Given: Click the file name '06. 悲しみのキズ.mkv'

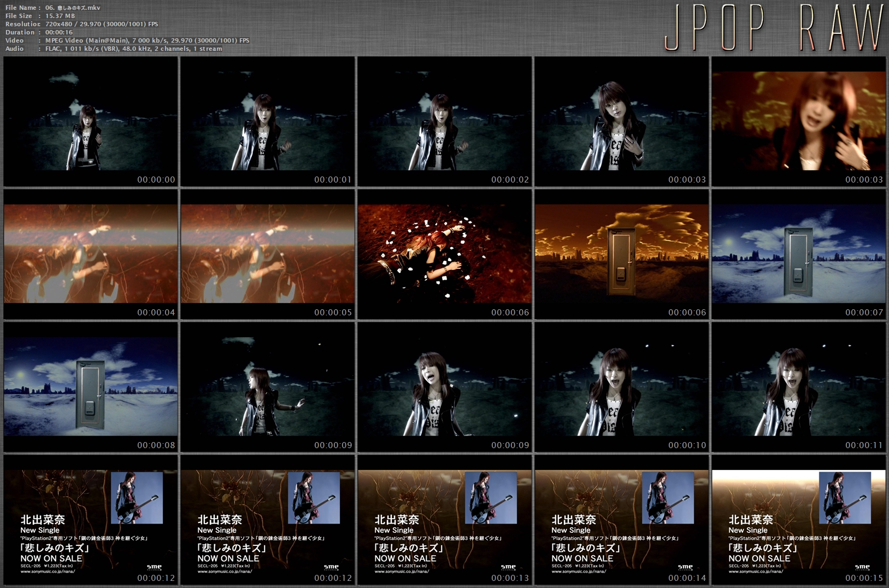Looking at the screenshot, I should 73,8.
